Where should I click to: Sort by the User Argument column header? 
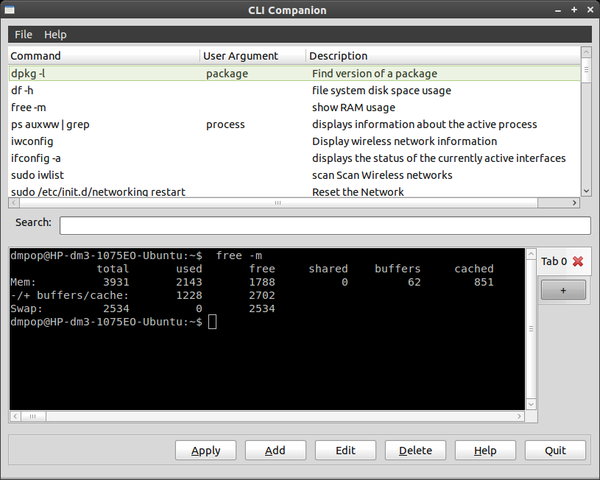[x=253, y=56]
